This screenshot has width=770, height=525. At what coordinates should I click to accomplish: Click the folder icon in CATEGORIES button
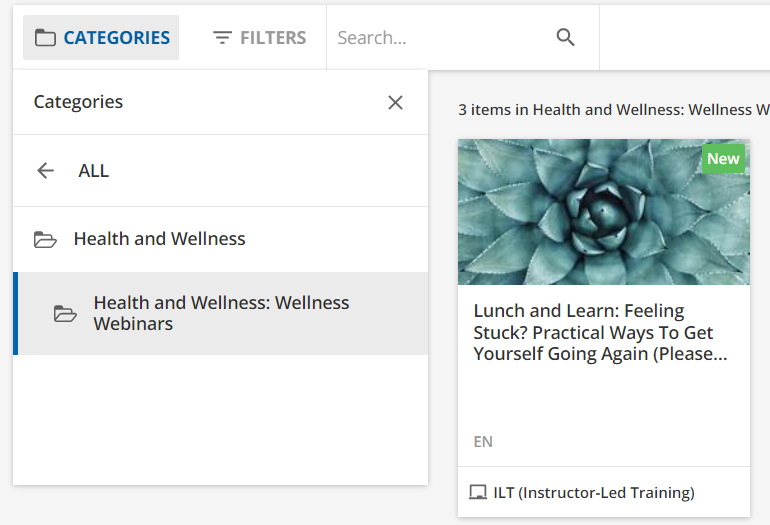[45, 37]
